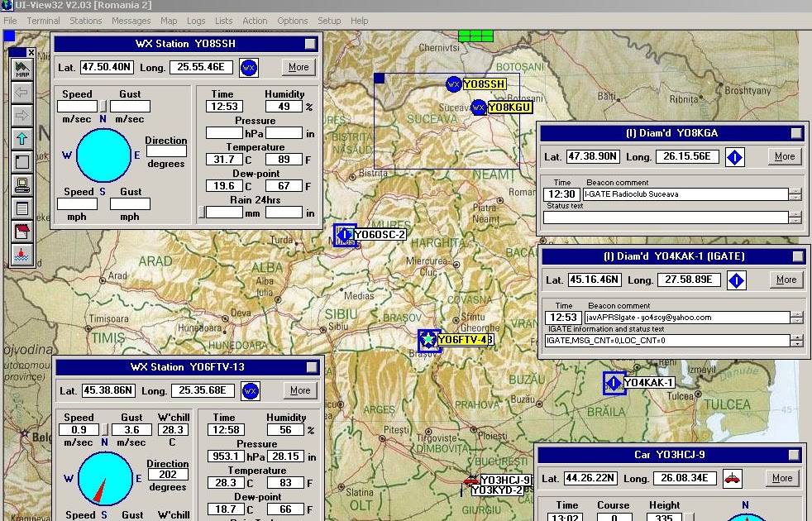Click the WX symbol in the YO8SSH window
This screenshot has width=812, height=521.
[249, 68]
